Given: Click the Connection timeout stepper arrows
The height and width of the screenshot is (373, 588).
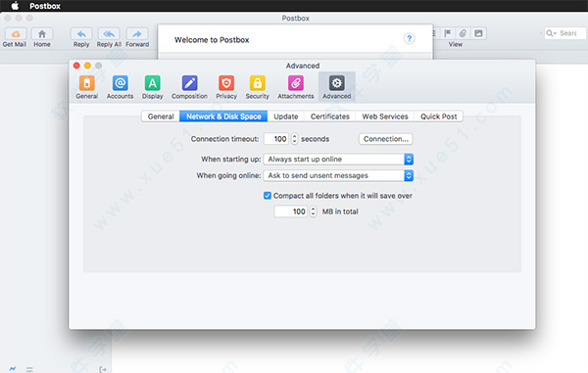Looking at the screenshot, I should 294,139.
